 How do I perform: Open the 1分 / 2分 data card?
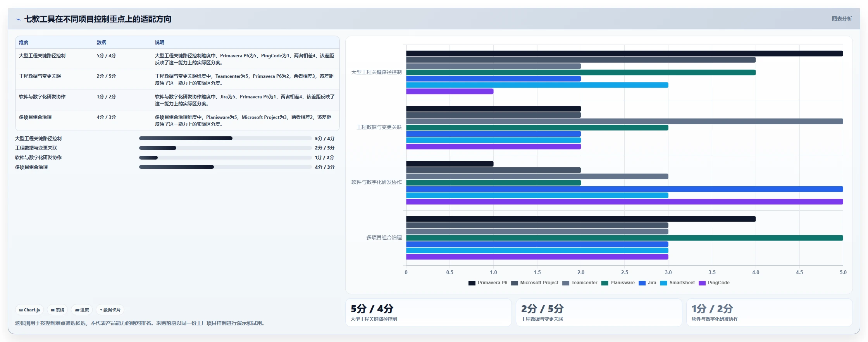(769, 313)
